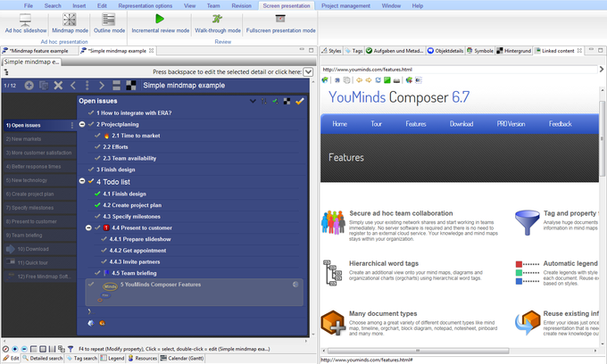
Task: Open Fullscreen presentation mode
Action: tap(280, 23)
